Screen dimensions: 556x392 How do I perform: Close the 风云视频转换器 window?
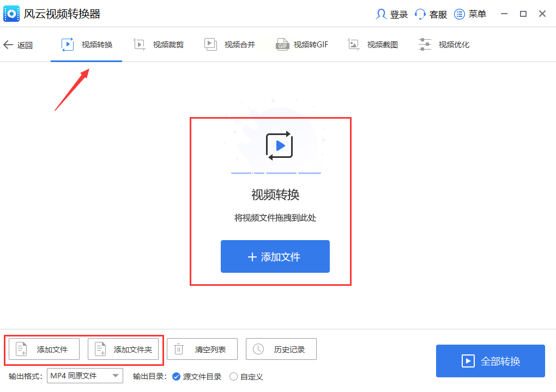pyautogui.click(x=542, y=14)
